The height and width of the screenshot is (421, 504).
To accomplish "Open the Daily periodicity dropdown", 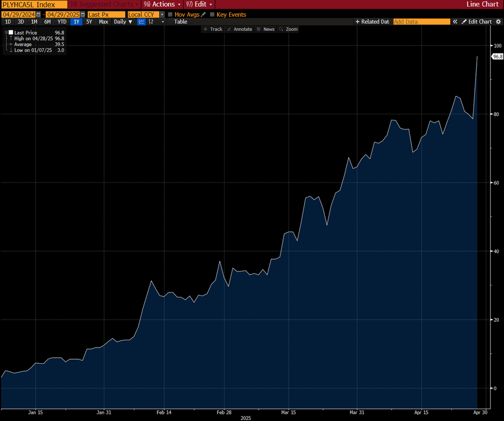I will [123, 22].
